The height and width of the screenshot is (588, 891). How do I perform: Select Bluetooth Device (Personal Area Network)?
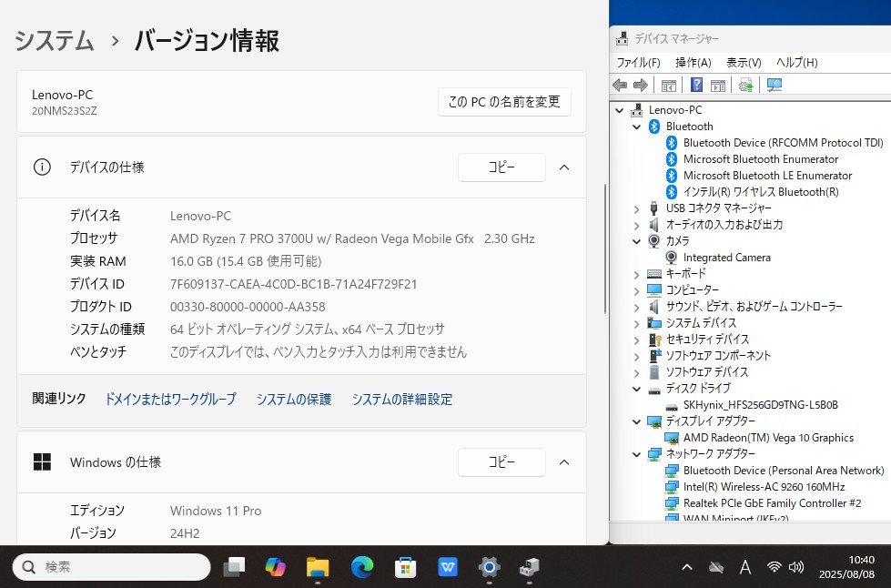[784, 471]
